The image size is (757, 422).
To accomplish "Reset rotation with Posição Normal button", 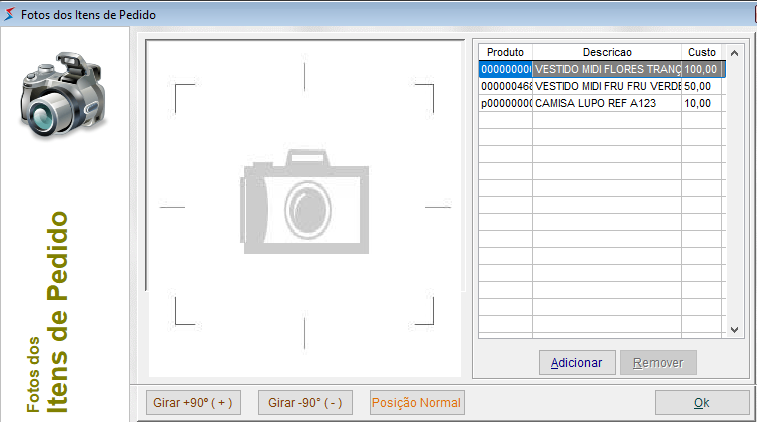I will click(x=416, y=403).
